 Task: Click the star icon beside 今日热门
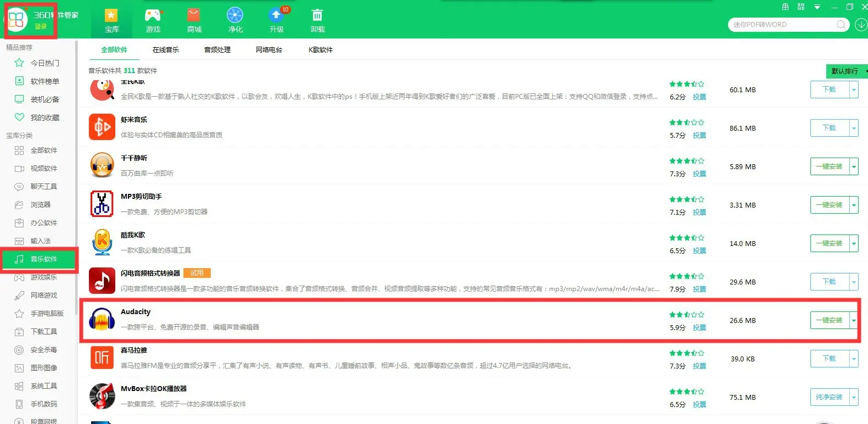pyautogui.click(x=19, y=63)
